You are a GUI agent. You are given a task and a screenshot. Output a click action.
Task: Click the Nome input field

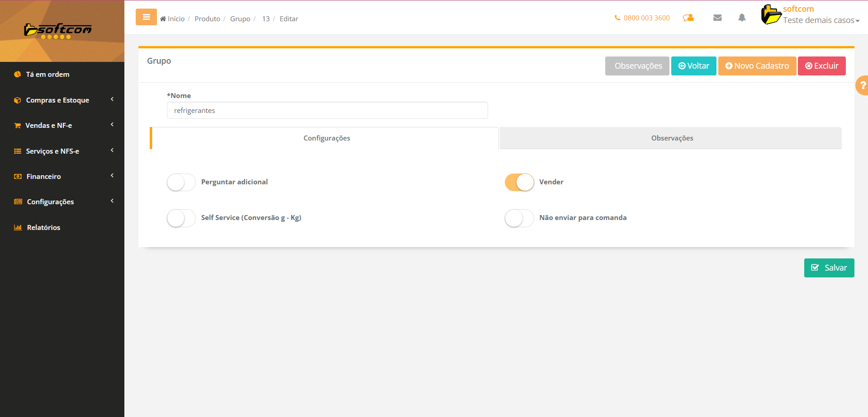[327, 111]
